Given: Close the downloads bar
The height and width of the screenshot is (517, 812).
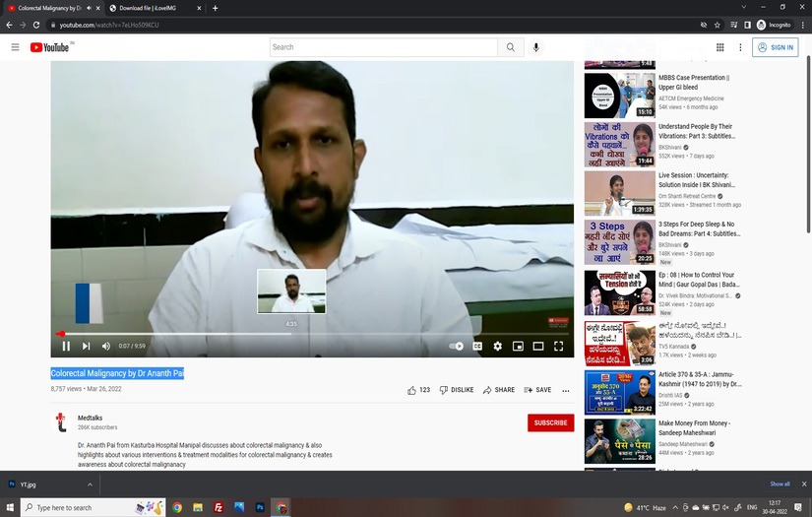Looking at the screenshot, I should click(x=804, y=484).
